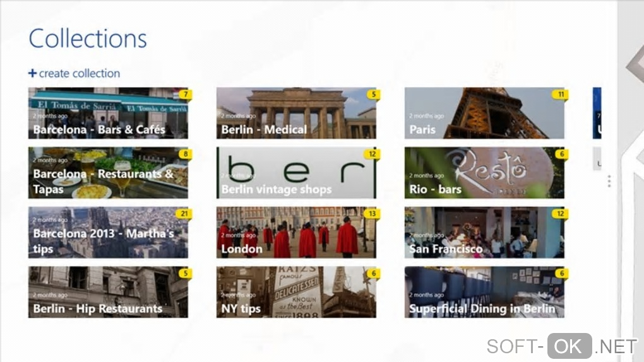The height and width of the screenshot is (362, 644).
Task: Click the create collection link
Action: click(75, 73)
